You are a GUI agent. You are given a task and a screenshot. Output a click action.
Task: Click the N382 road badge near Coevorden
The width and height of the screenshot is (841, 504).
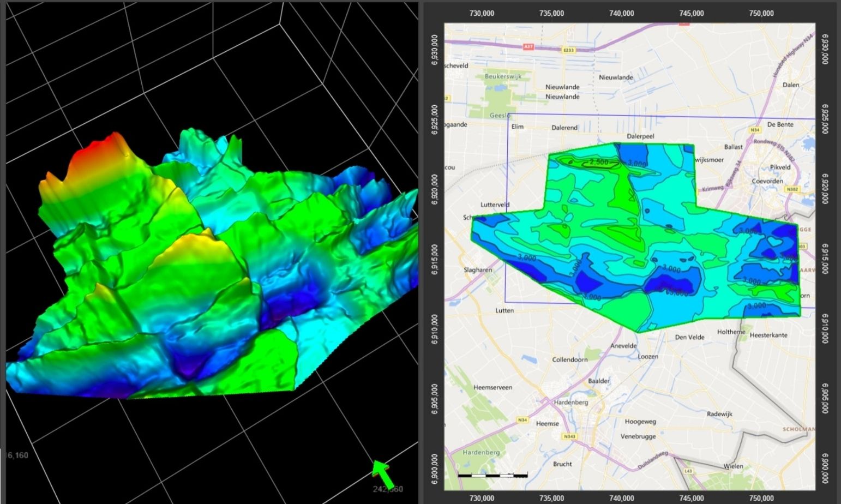point(792,189)
